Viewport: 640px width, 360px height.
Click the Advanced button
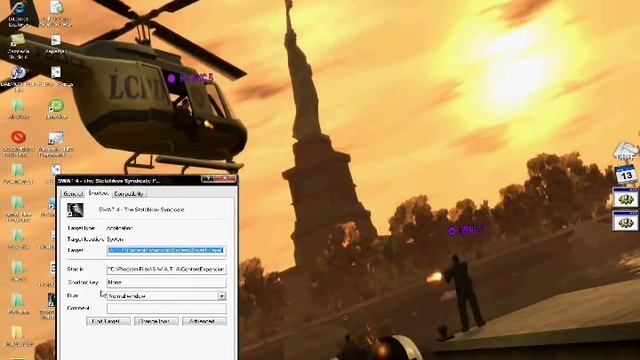pyautogui.click(x=204, y=321)
